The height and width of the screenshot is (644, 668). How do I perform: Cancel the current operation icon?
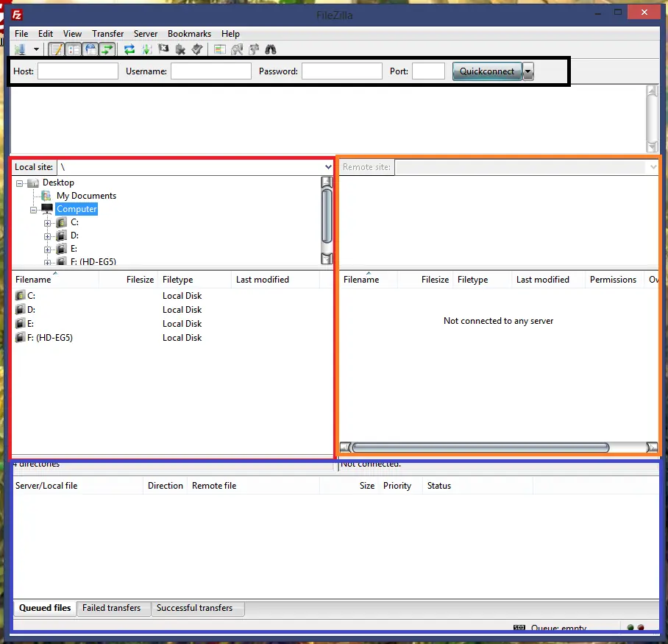(x=163, y=49)
